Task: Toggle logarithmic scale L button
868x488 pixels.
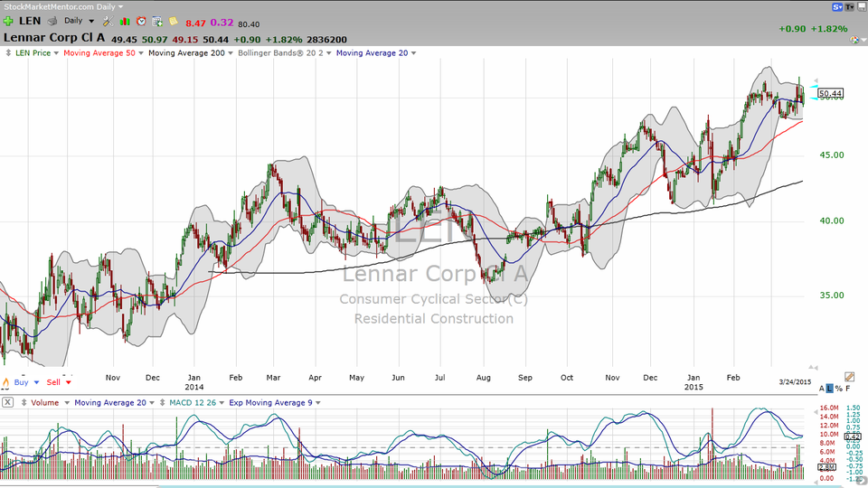Action: pyautogui.click(x=829, y=389)
